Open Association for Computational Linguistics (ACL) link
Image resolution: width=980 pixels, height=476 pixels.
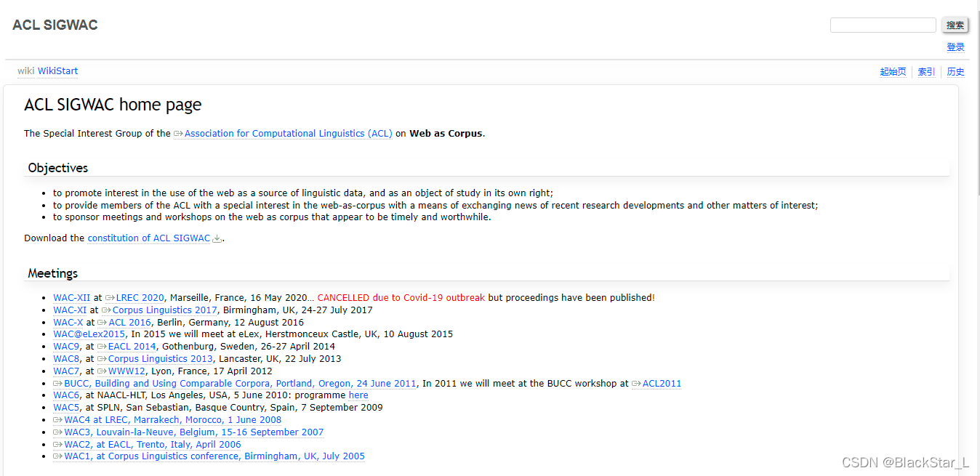[288, 134]
